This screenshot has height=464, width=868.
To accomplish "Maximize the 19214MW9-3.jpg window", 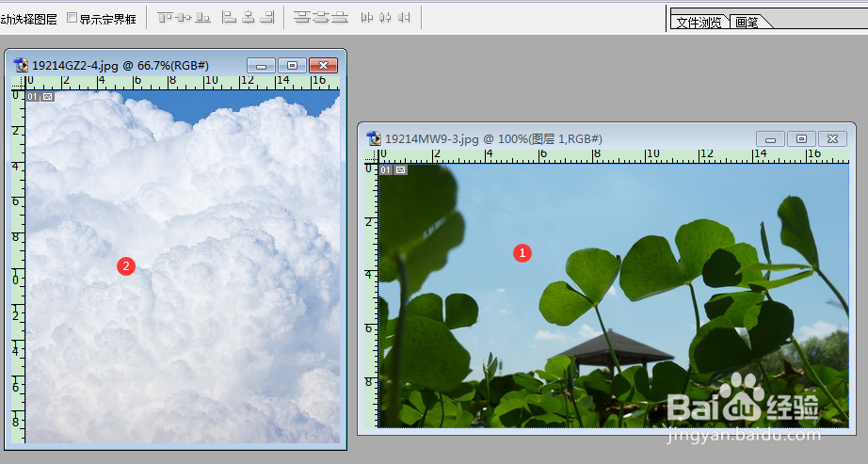I will pyautogui.click(x=801, y=139).
